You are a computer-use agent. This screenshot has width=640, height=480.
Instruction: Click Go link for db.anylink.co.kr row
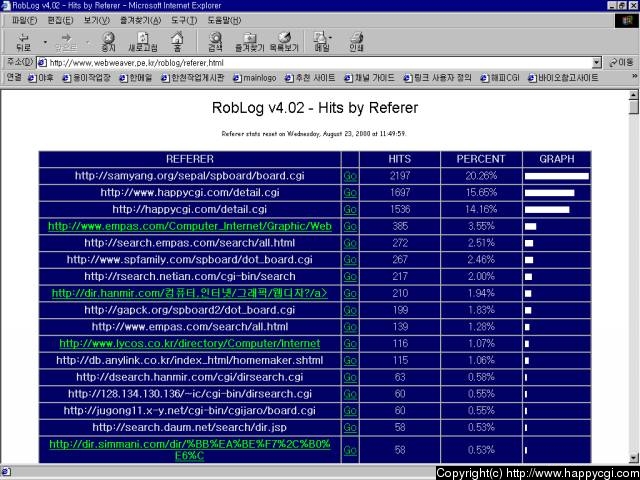coord(350,360)
